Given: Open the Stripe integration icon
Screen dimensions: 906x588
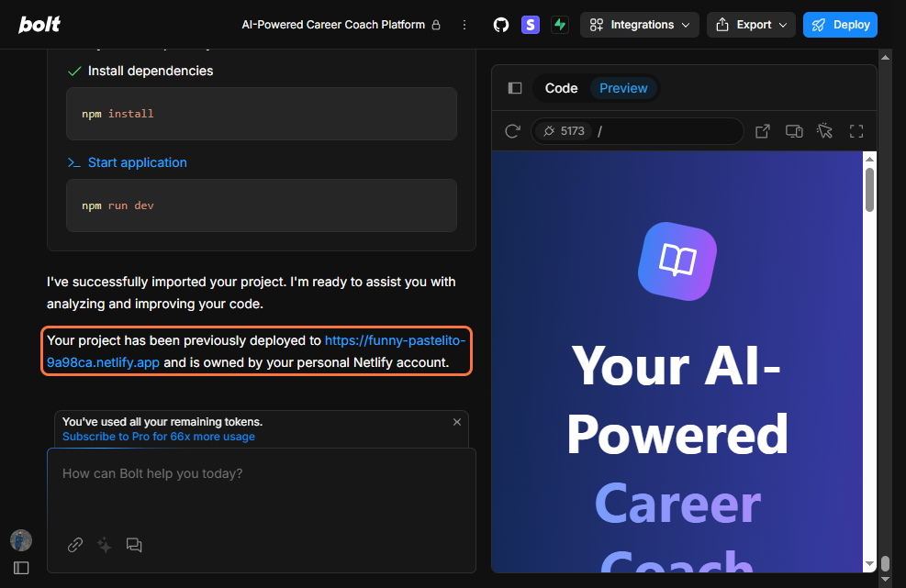Looking at the screenshot, I should [x=531, y=25].
